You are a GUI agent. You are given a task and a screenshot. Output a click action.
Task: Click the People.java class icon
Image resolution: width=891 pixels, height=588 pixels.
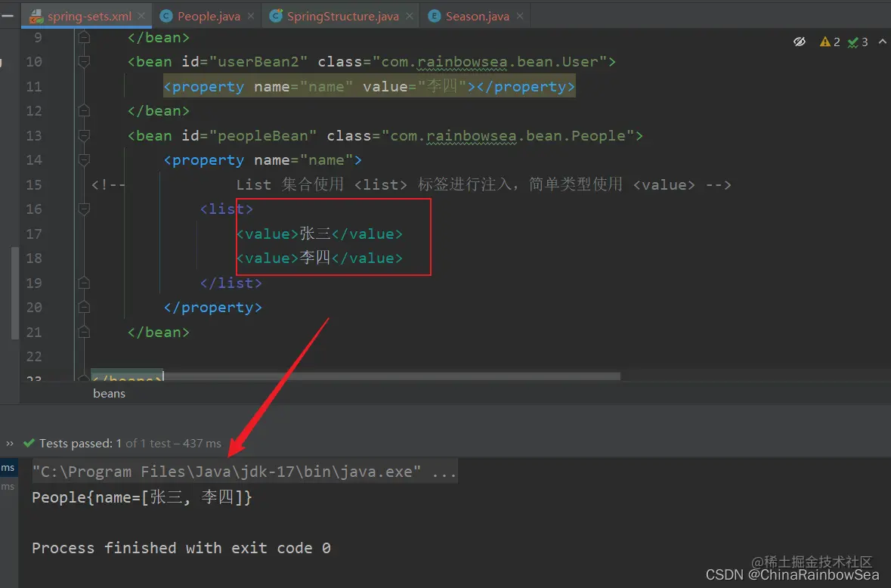(166, 16)
